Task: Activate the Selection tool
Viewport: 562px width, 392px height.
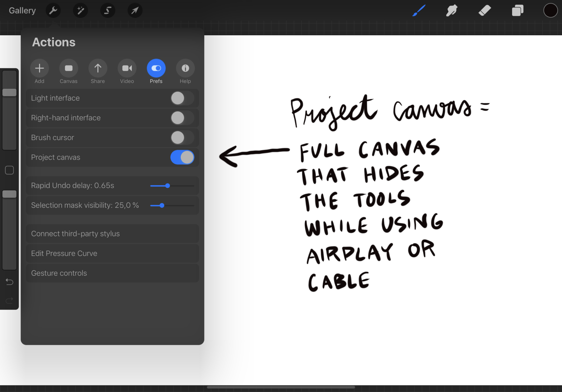Action: [x=108, y=11]
